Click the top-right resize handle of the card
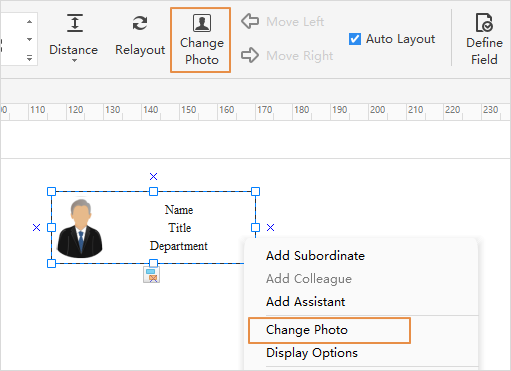This screenshot has height=371, width=511. point(255,191)
